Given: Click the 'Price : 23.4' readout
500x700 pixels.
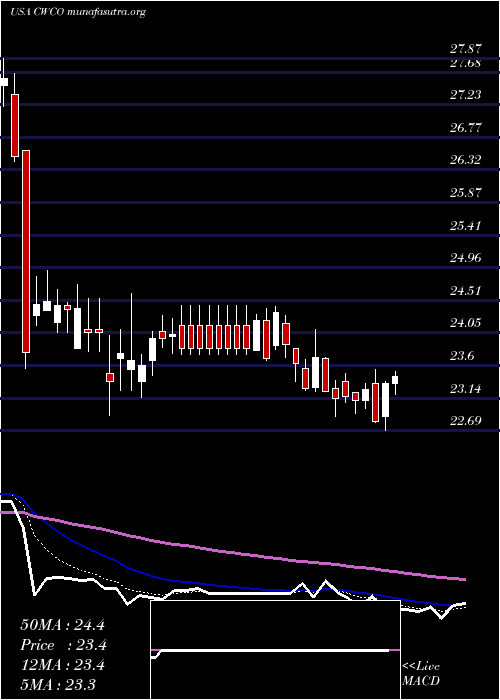Looking at the screenshot, I should [x=63, y=645].
